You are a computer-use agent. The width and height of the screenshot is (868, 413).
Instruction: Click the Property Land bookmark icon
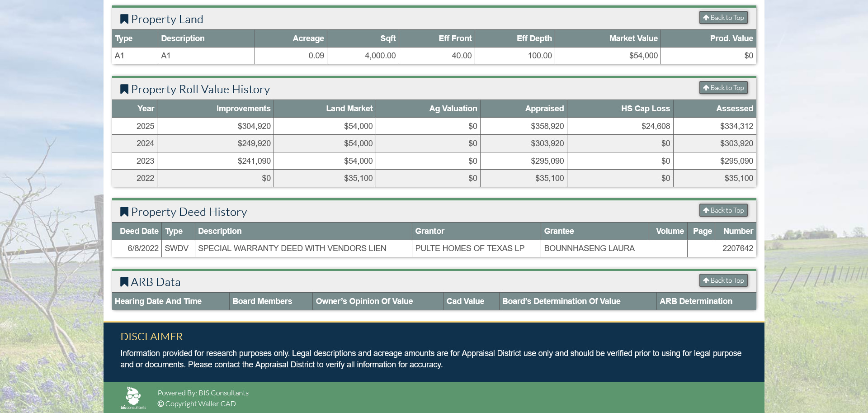124,19
